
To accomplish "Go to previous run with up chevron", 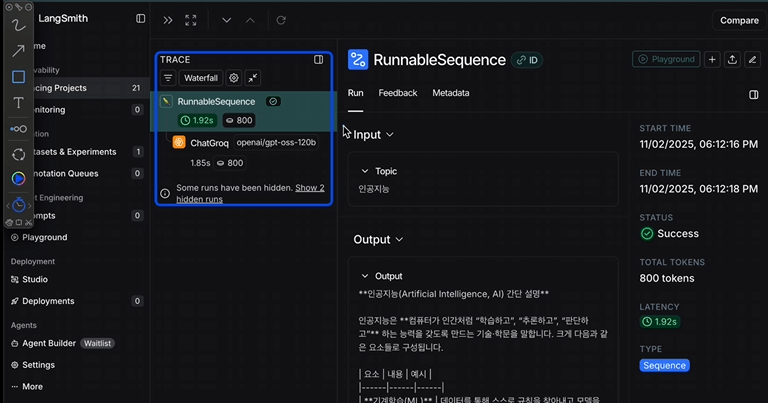I will 250,20.
